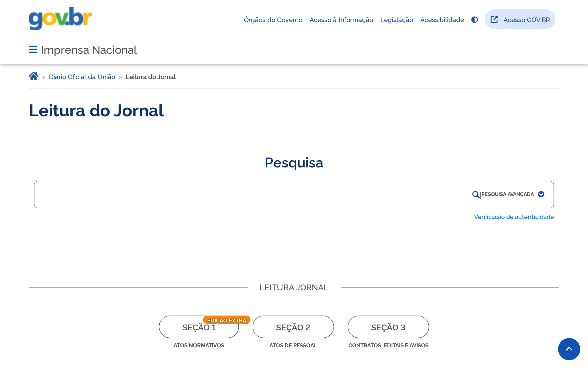Image resolution: width=588 pixels, height=368 pixels.
Task: Toggle the high contrast mode icon
Action: coord(474,20)
